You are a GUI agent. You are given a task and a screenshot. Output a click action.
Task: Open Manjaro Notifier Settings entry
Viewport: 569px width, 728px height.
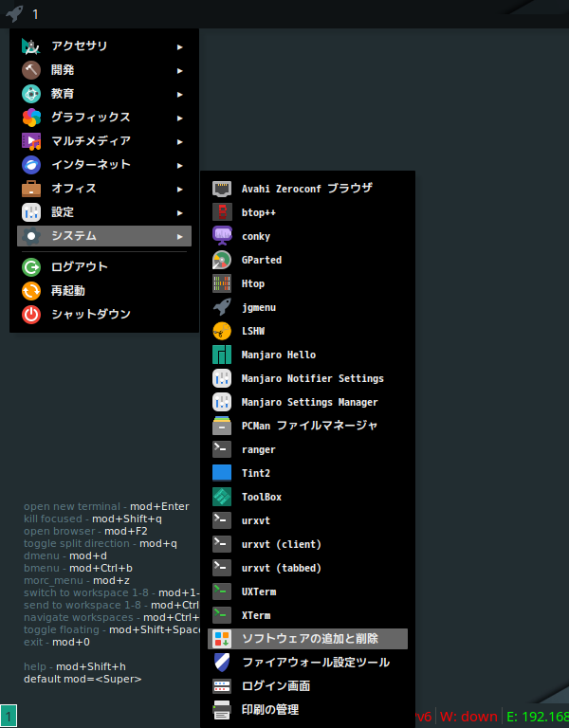(307, 378)
